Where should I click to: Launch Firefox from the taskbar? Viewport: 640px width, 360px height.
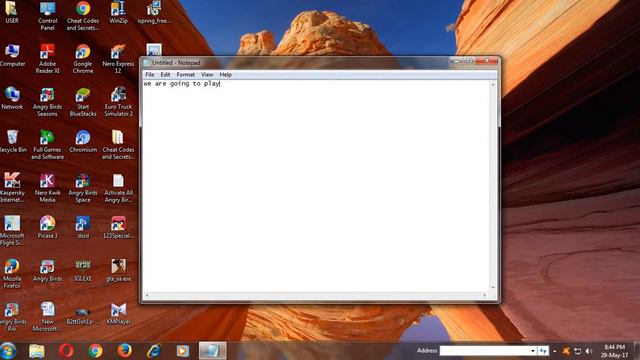124,351
